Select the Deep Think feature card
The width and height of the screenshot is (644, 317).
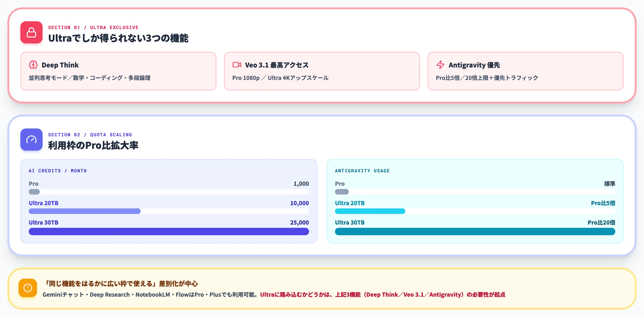118,71
